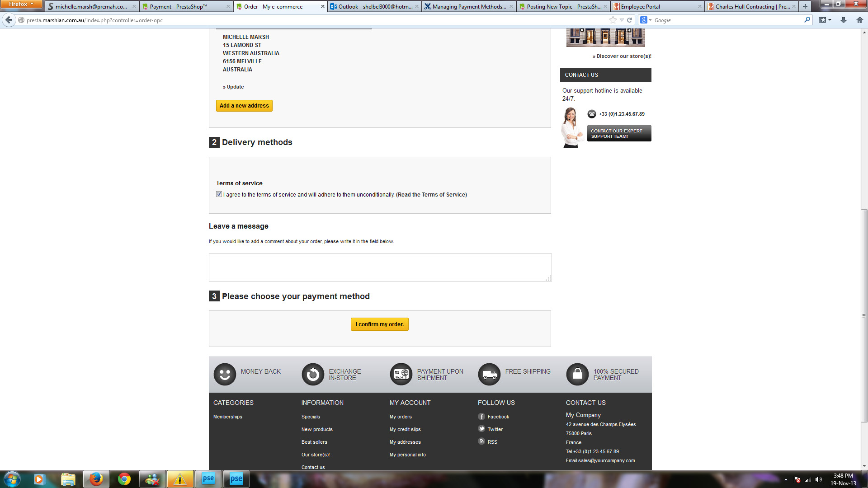This screenshot has height=488, width=868.
Task: Expand the Google search engine selector dropdown
Action: [646, 20]
